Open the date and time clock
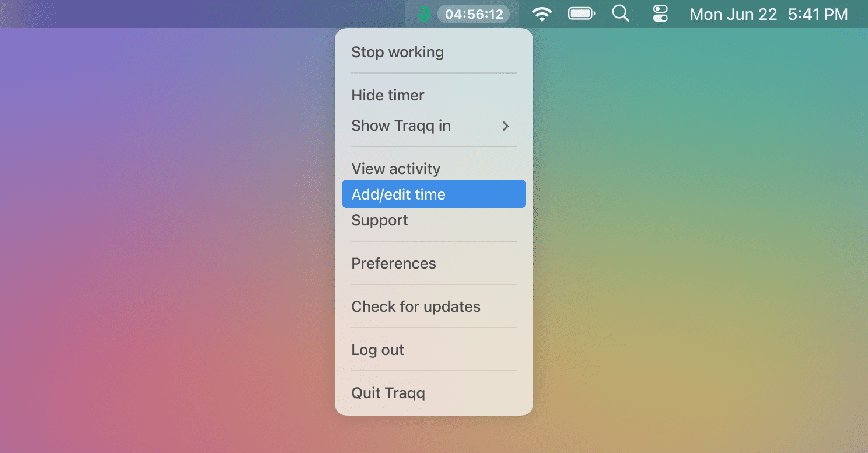868x453 pixels. point(769,14)
